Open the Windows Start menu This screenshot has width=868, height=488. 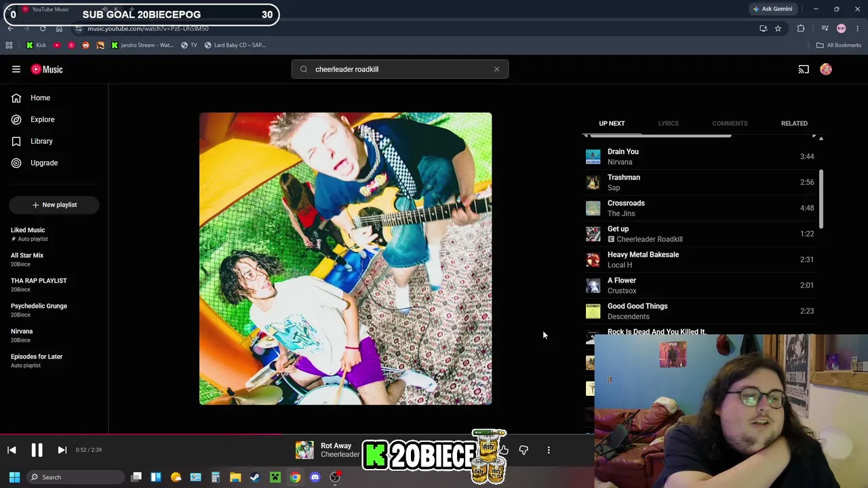(14, 477)
